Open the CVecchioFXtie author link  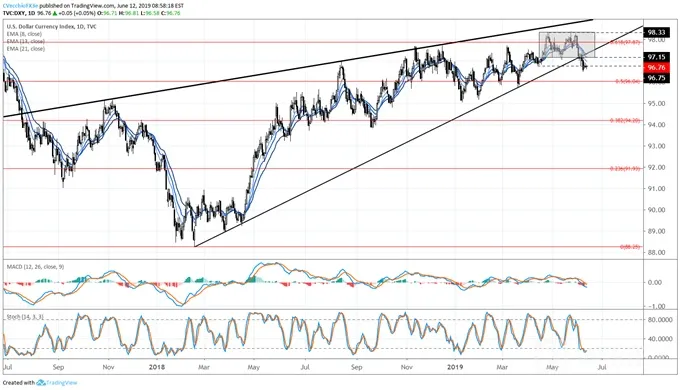tap(21, 6)
